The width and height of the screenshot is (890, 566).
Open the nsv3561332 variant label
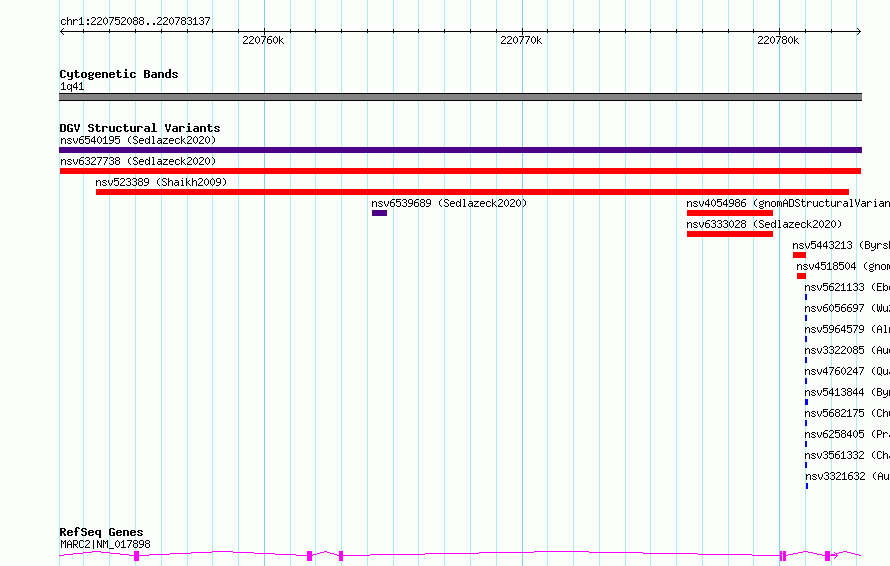[847, 455]
